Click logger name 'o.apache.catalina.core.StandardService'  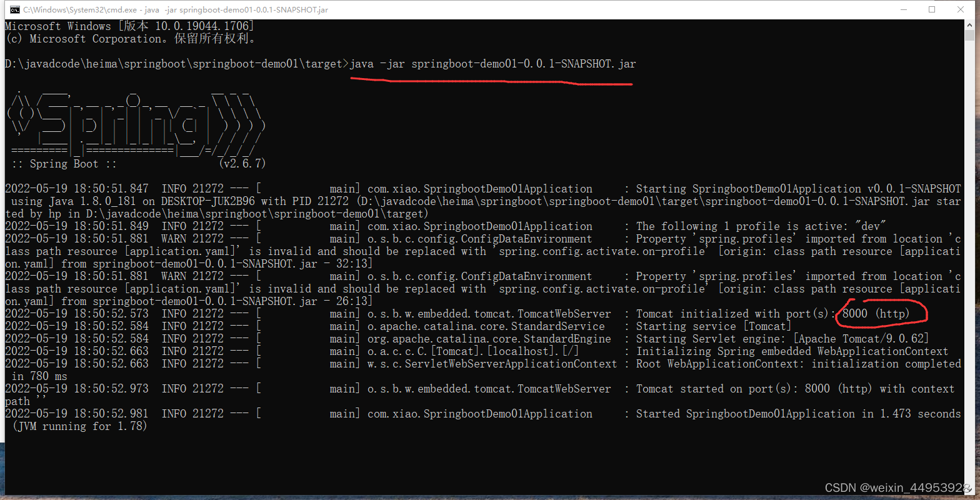point(486,326)
